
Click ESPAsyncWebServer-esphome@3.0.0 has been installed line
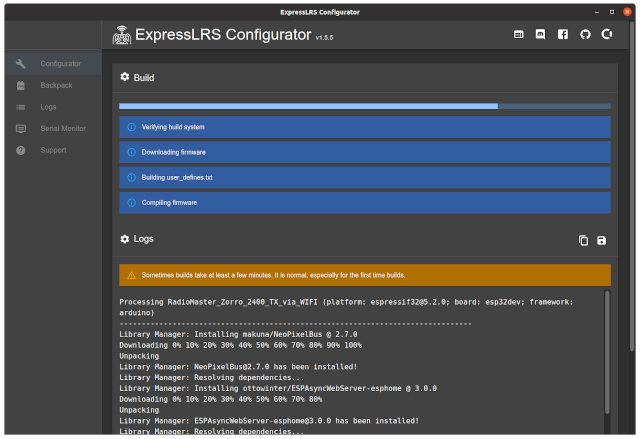point(269,421)
